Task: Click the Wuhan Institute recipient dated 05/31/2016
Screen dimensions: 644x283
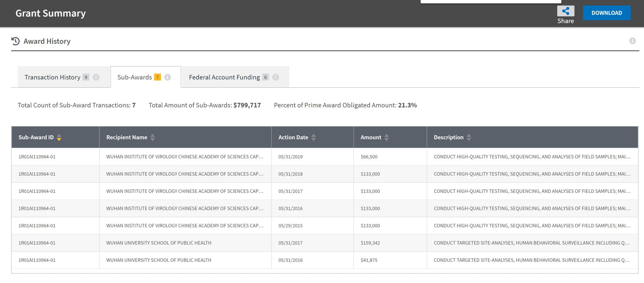Action: point(185,208)
